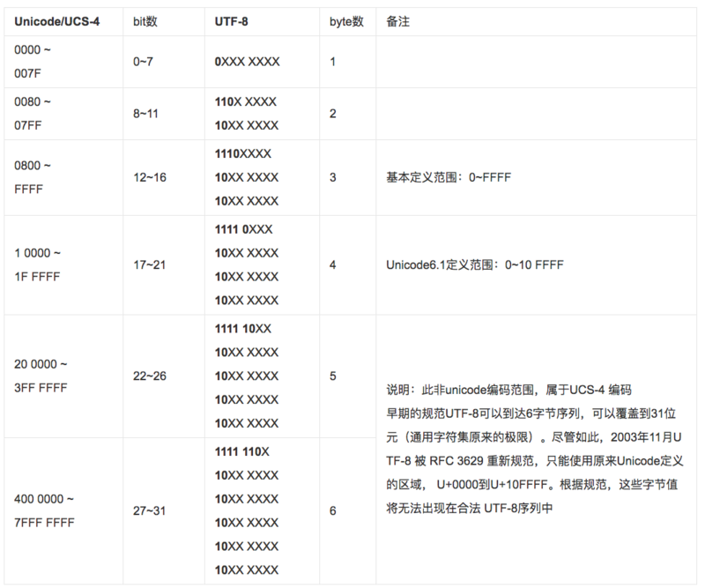Viewport: 705px width, 588px height.
Task: Select the pattern "0XXX XXXX"
Action: coord(248,62)
